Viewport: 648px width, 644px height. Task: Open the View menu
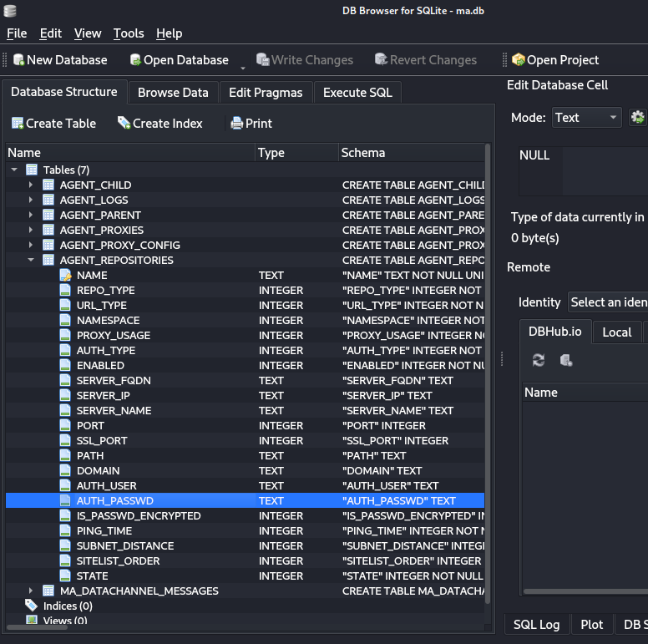pyautogui.click(x=88, y=33)
